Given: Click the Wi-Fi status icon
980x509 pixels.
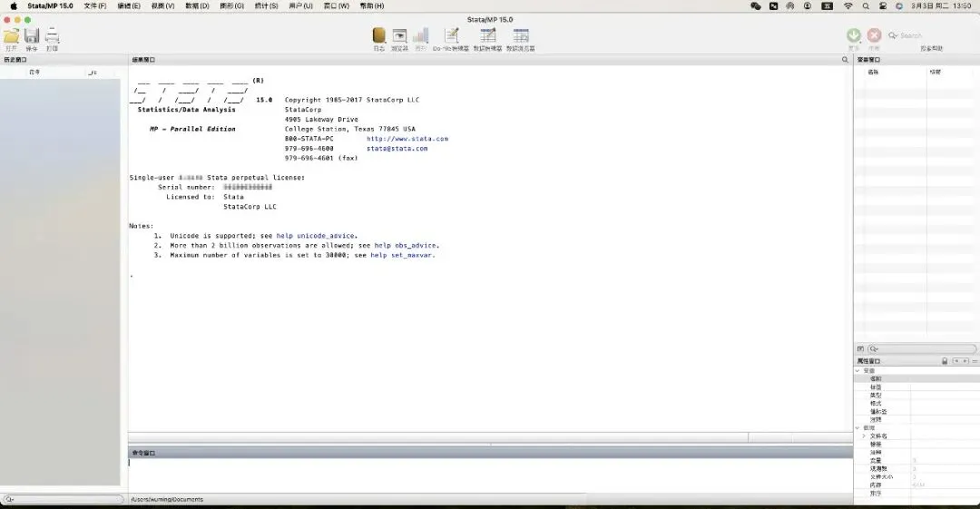Looking at the screenshot, I should (x=848, y=5).
